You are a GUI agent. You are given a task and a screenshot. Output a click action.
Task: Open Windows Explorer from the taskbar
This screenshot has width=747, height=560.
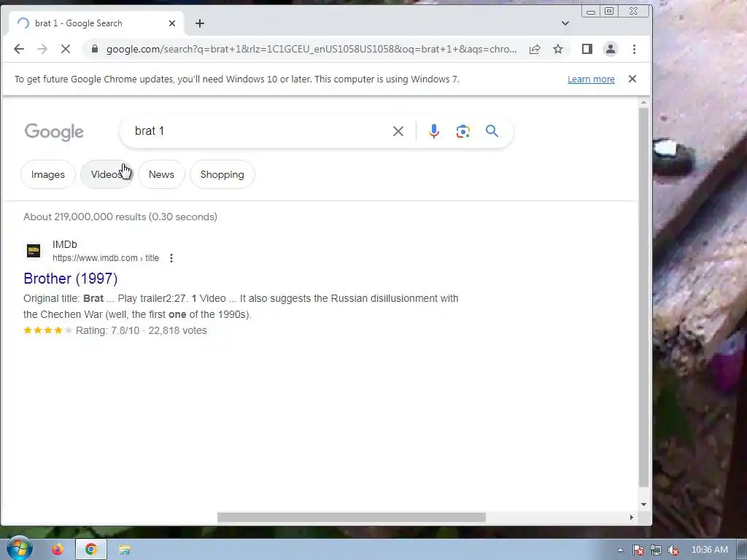coord(124,550)
